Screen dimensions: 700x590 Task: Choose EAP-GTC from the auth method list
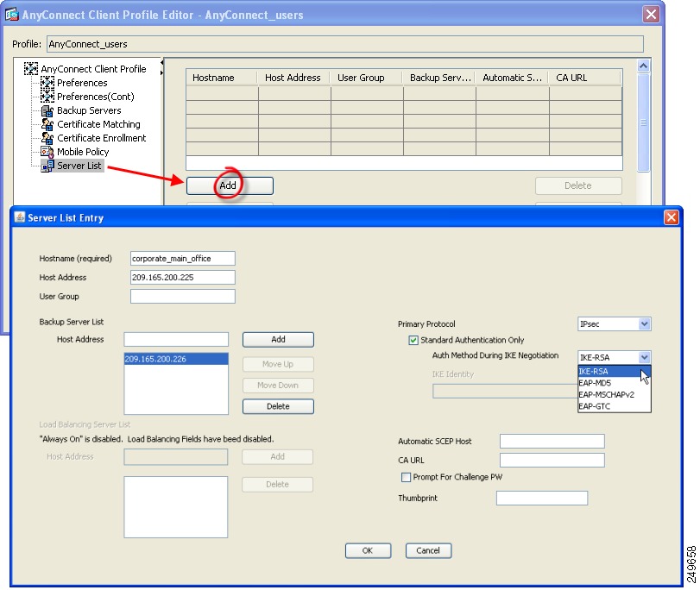615,406
